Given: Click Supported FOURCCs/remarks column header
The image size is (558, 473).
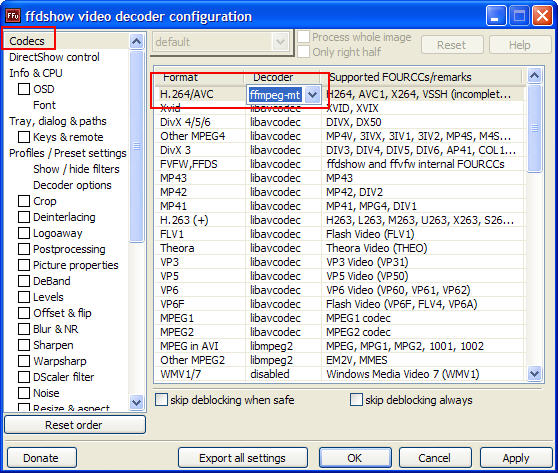Looking at the screenshot, I should 421,77.
